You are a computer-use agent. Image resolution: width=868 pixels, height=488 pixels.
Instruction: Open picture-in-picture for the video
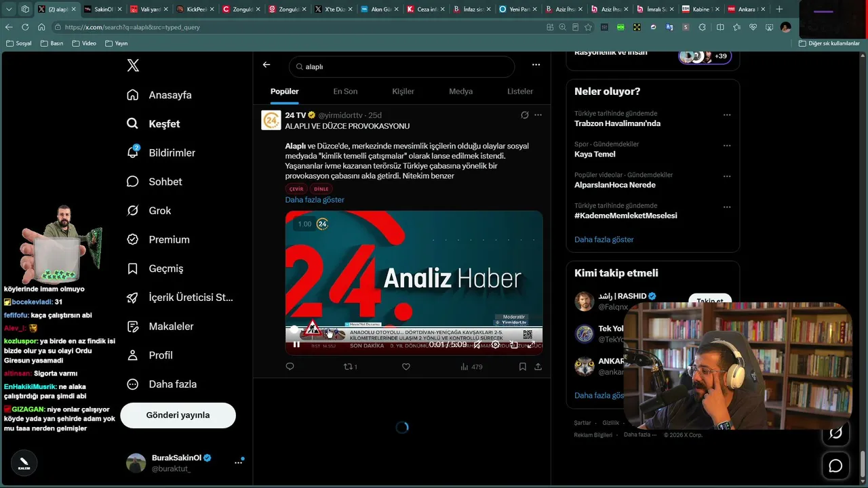(514, 344)
